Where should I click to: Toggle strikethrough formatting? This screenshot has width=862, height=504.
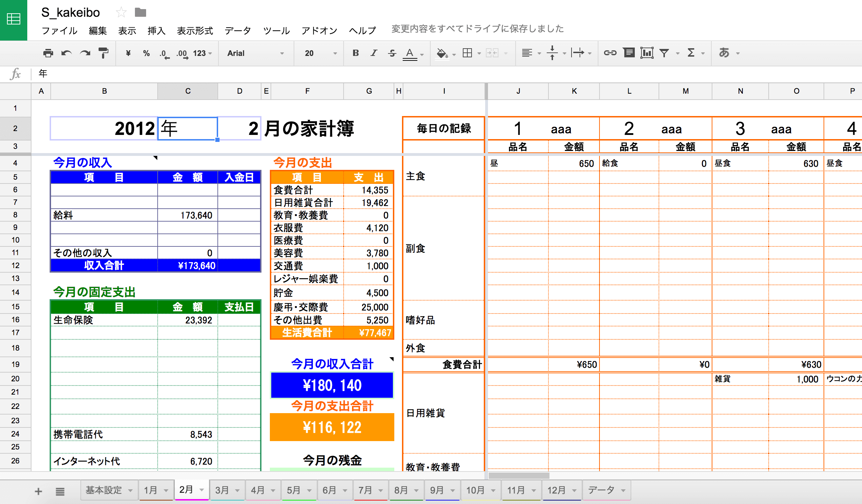pyautogui.click(x=392, y=53)
